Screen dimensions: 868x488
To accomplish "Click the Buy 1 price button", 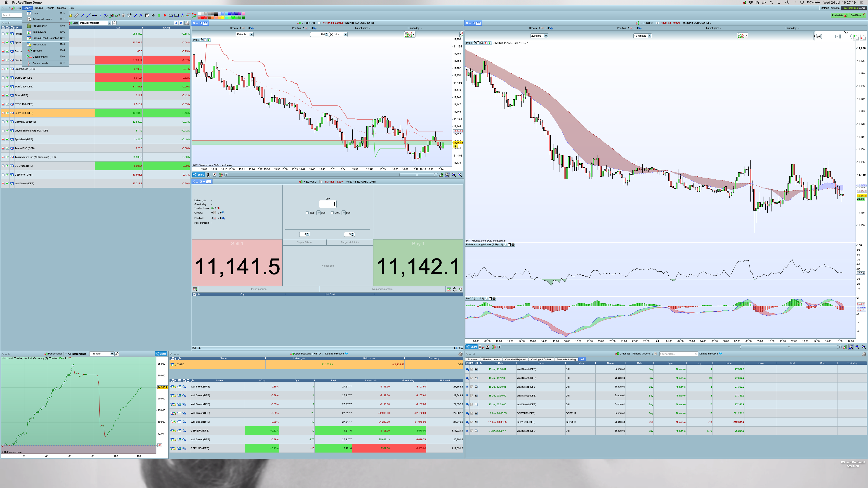I will (x=418, y=263).
